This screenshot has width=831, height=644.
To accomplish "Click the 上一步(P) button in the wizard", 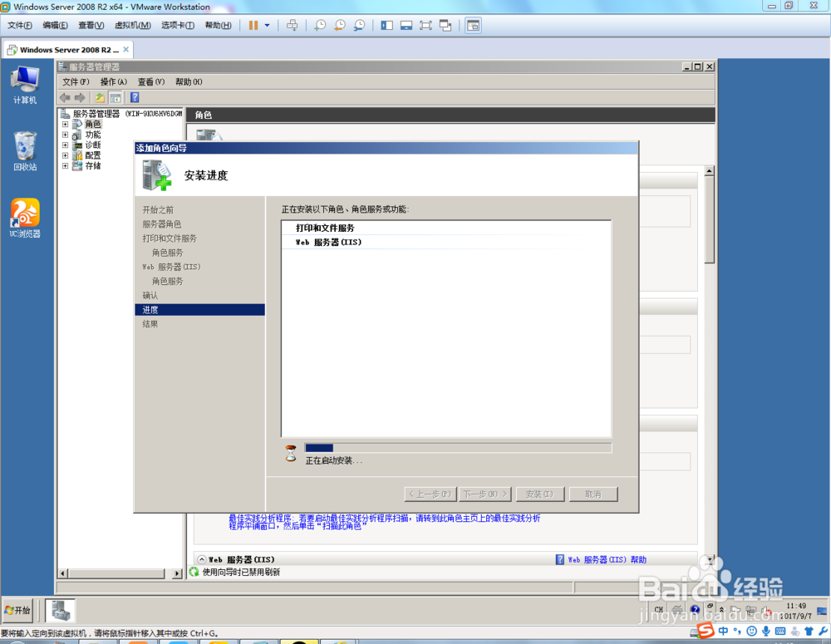I will point(430,494).
